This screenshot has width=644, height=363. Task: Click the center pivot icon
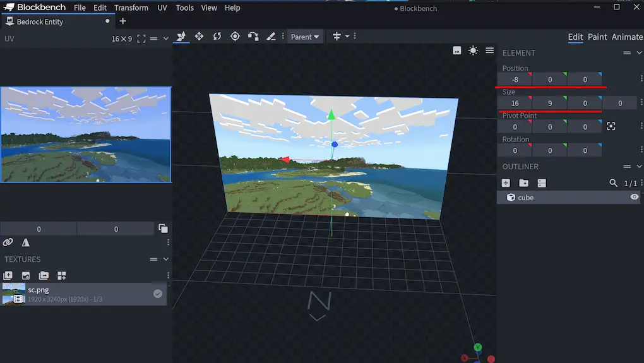pos(611,126)
